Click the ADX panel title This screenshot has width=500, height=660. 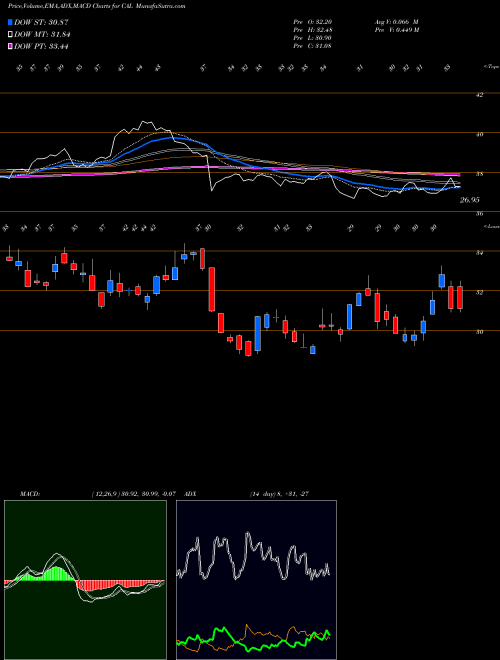click(190, 494)
